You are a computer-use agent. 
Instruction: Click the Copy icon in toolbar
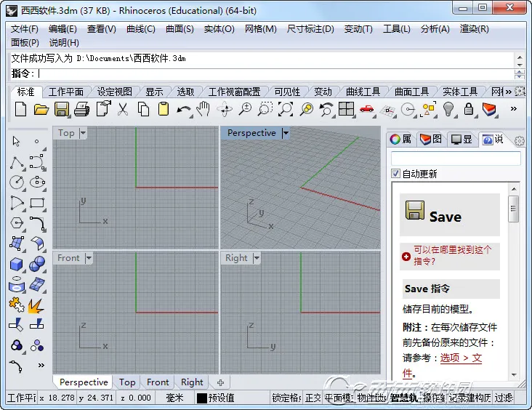tap(143, 109)
